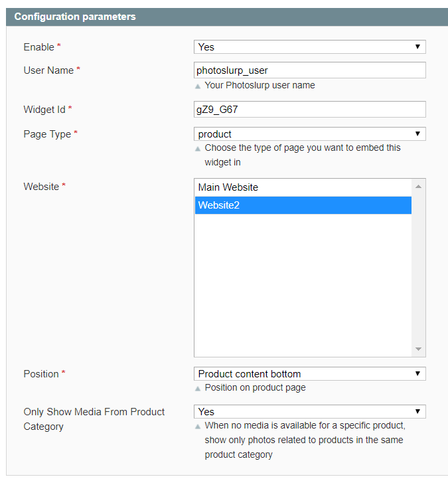The width and height of the screenshot is (448, 483).
Task: Click the User Name input field
Action: 309,70
